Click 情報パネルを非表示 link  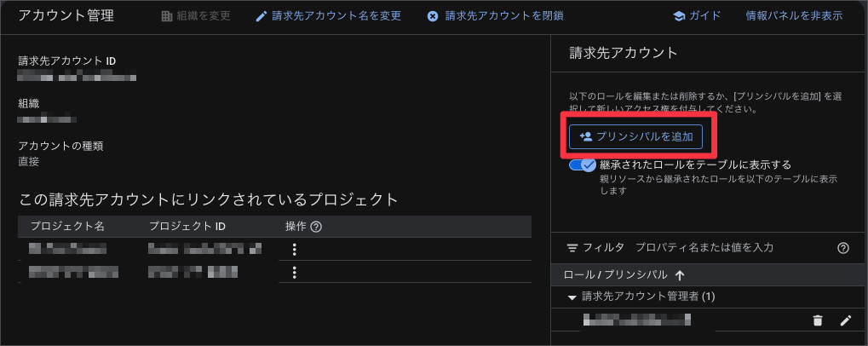(x=795, y=15)
